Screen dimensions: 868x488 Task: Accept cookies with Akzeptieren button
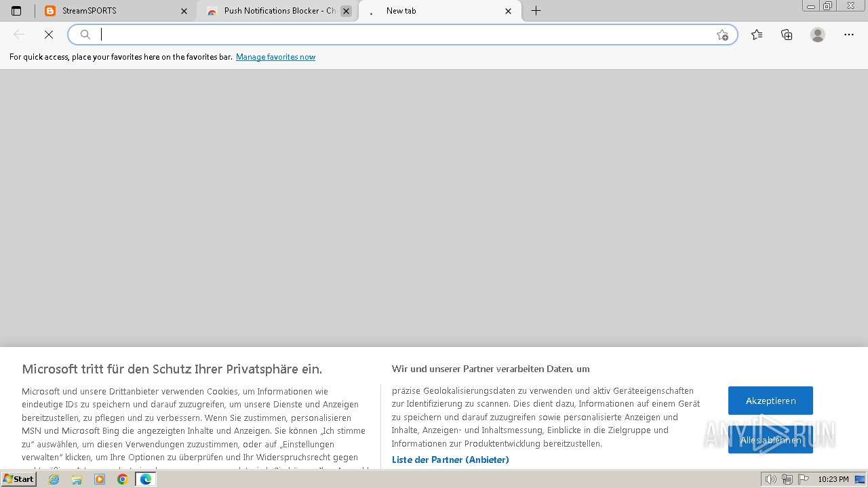[x=770, y=401]
